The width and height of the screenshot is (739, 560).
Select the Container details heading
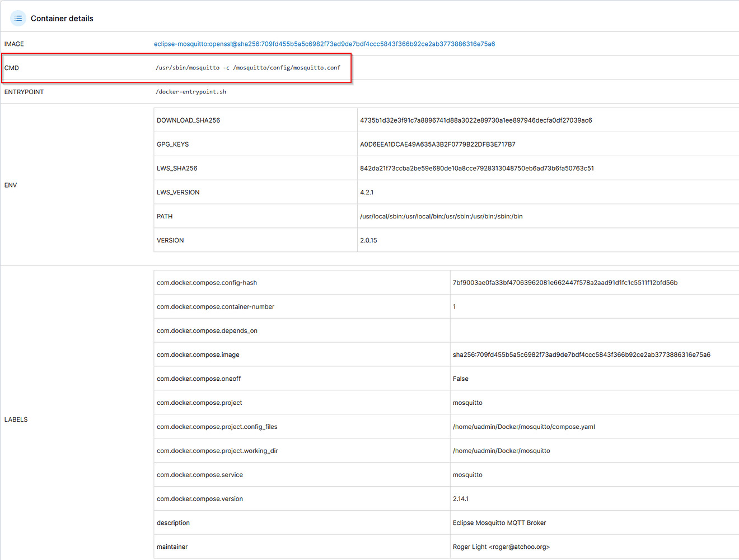click(62, 18)
